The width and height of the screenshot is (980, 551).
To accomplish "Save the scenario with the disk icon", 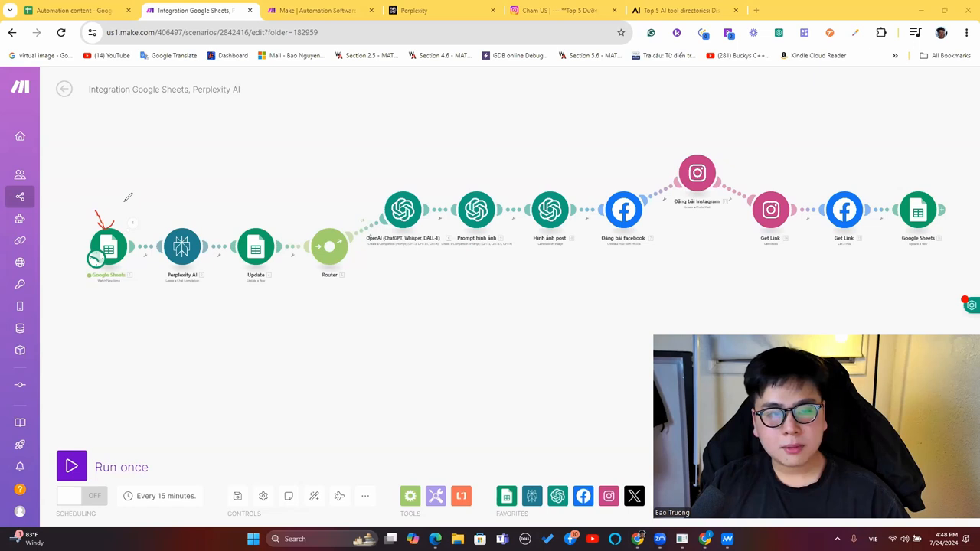I will [237, 496].
